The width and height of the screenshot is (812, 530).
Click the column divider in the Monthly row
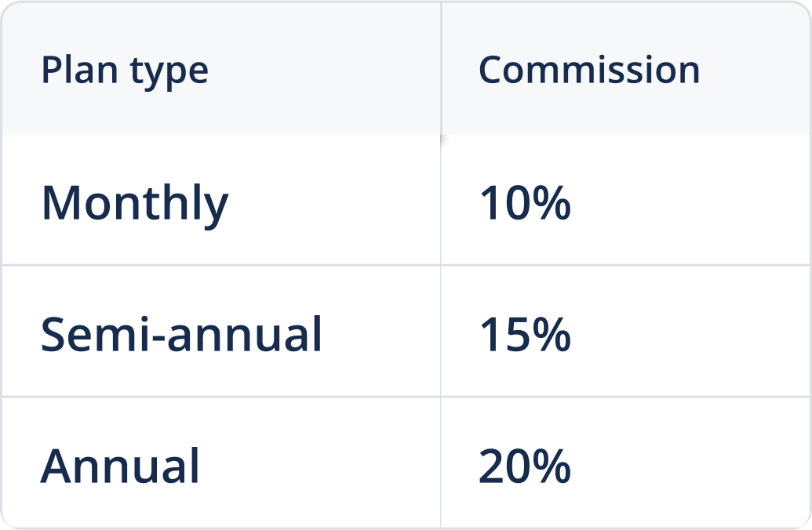441,200
